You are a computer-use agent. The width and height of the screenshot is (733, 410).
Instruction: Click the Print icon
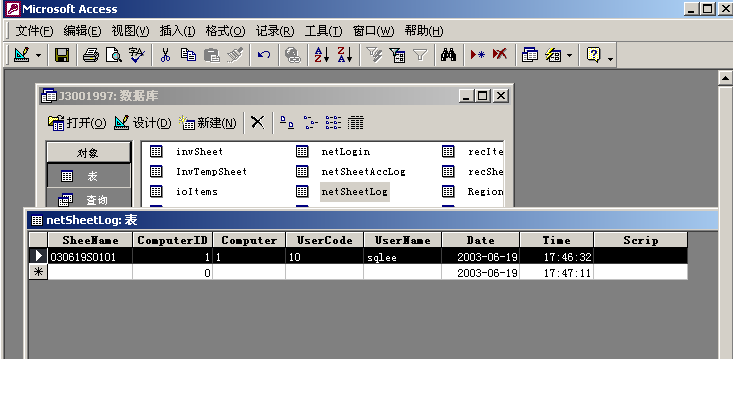point(91,56)
